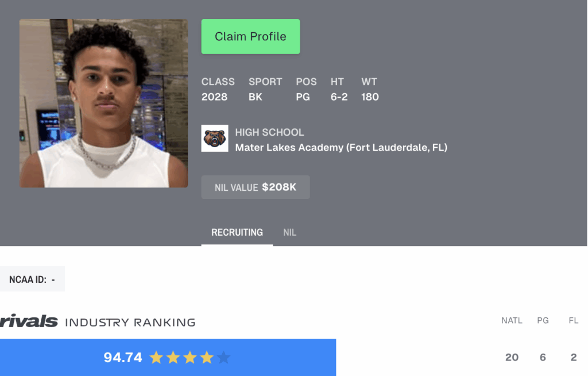Screen dimensions: 588x376
Task: Click the second gold rating star
Action: (173, 357)
